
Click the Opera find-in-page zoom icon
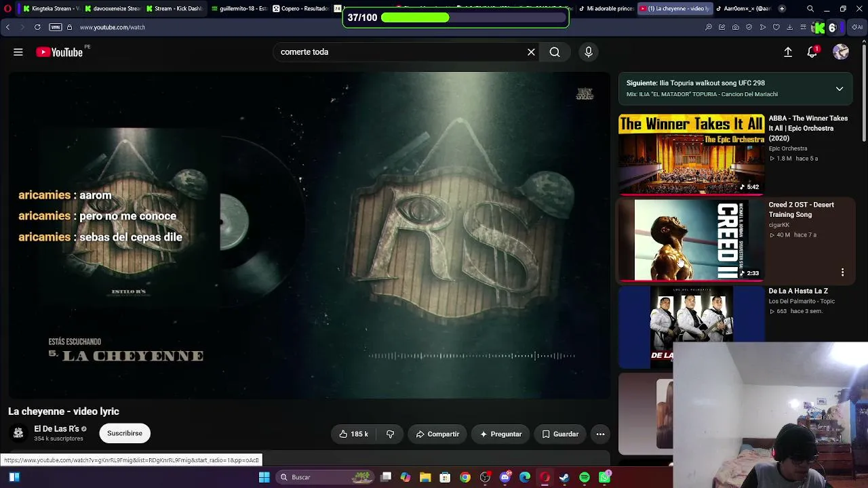709,27
